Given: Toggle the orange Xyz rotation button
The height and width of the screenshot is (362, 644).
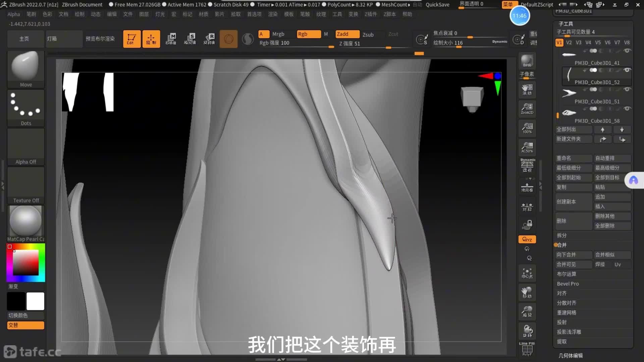Looking at the screenshot, I should coord(527,239).
